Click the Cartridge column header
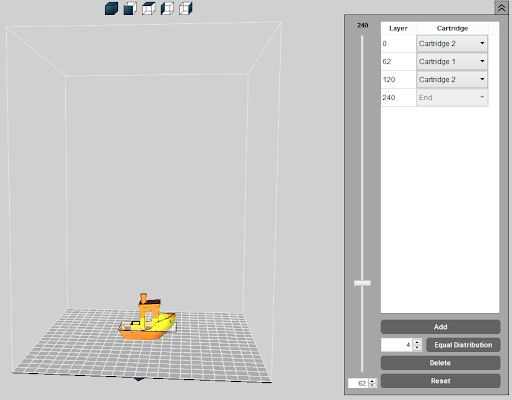This screenshot has width=512, height=400. [x=452, y=28]
